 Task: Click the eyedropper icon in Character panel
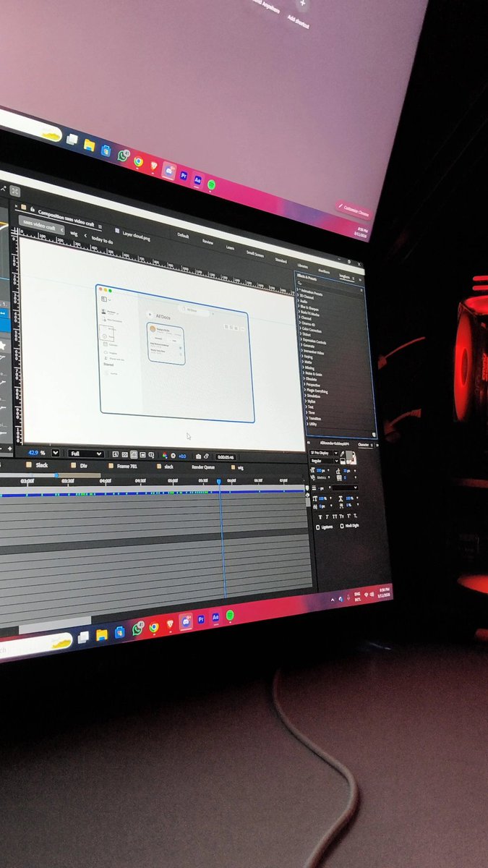342,454
